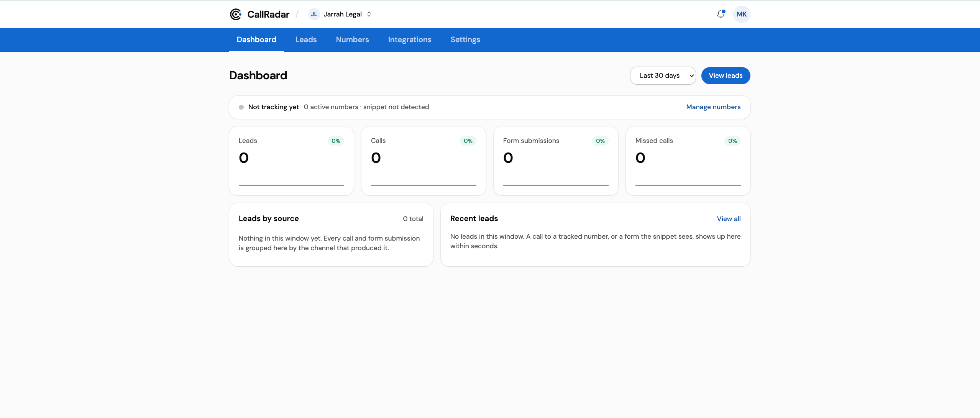980x418 pixels.
Task: Click the 0% badge on Leads card
Action: [x=336, y=141]
